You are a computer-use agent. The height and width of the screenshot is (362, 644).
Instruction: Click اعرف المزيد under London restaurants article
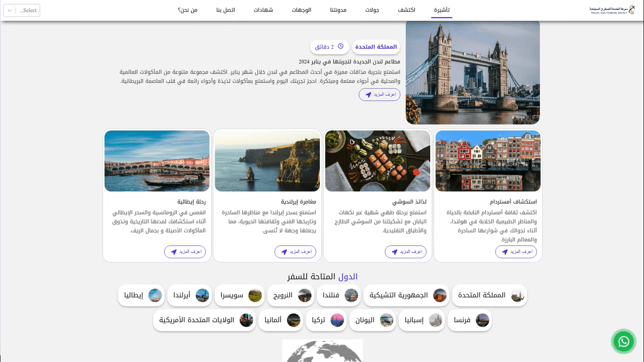(x=380, y=95)
